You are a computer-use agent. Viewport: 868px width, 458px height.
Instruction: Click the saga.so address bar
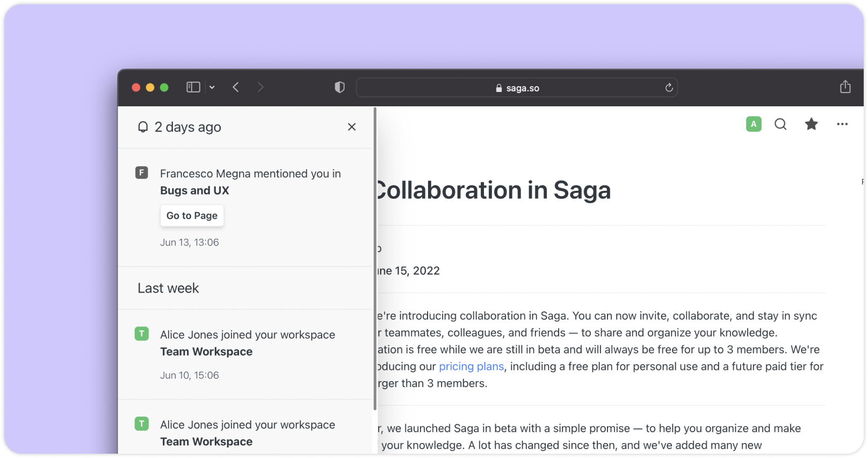point(517,88)
